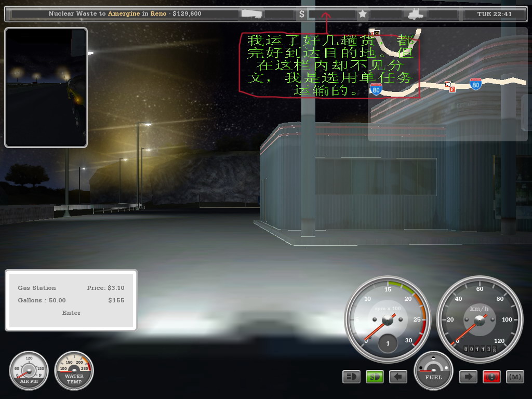
Task: Click the truck status icon in top bar
Action: [415, 14]
